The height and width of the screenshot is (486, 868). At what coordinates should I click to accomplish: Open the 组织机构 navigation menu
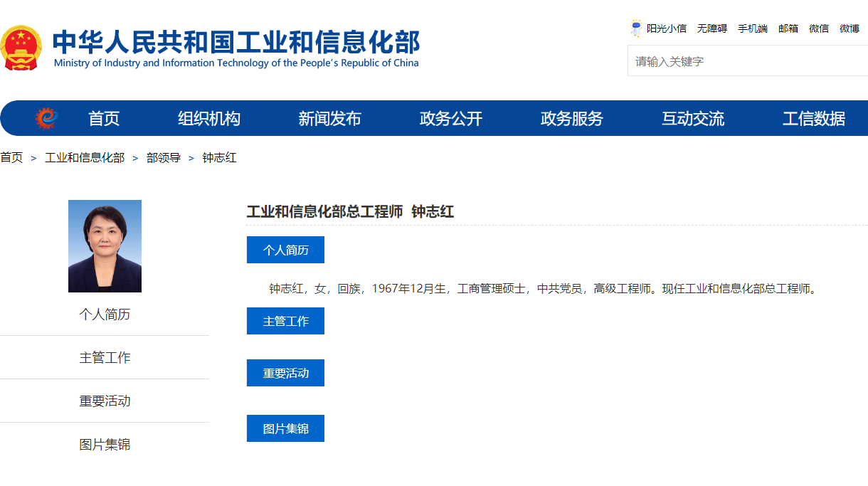coord(209,119)
